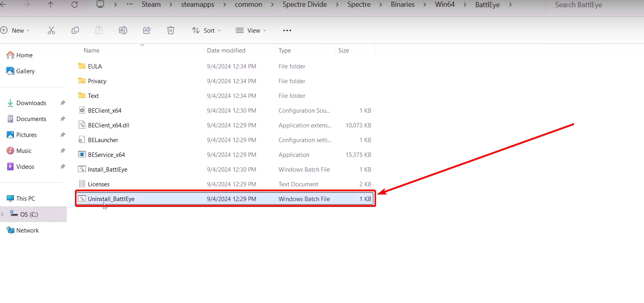Open the See more ellipsis menu
The height and width of the screenshot is (303, 644).
(287, 30)
